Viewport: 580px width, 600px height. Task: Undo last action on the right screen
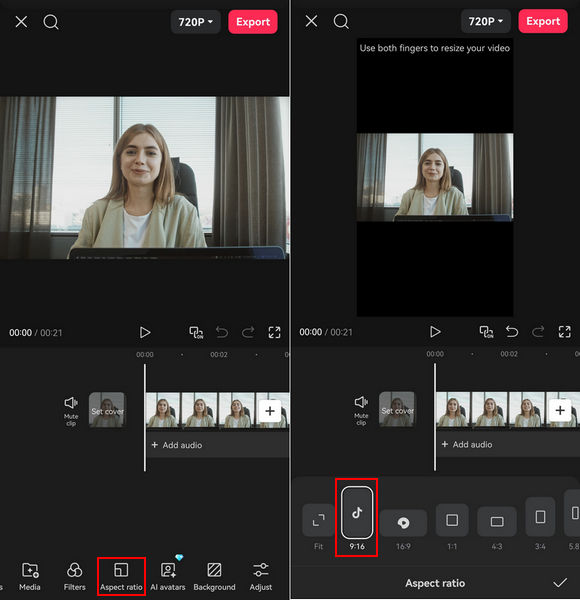click(512, 331)
